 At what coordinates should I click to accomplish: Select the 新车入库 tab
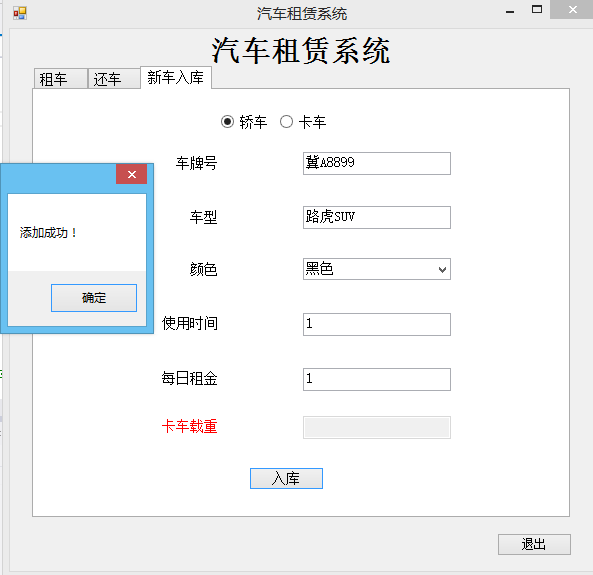click(x=176, y=78)
